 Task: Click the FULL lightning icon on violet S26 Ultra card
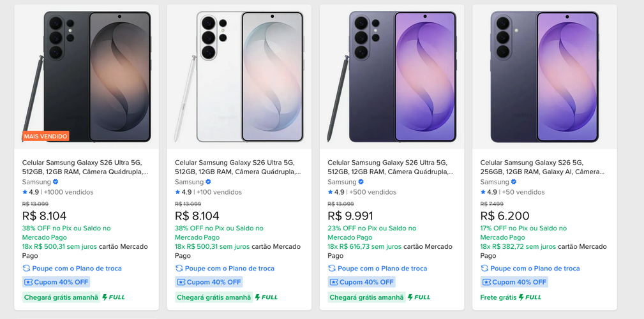[x=419, y=297]
